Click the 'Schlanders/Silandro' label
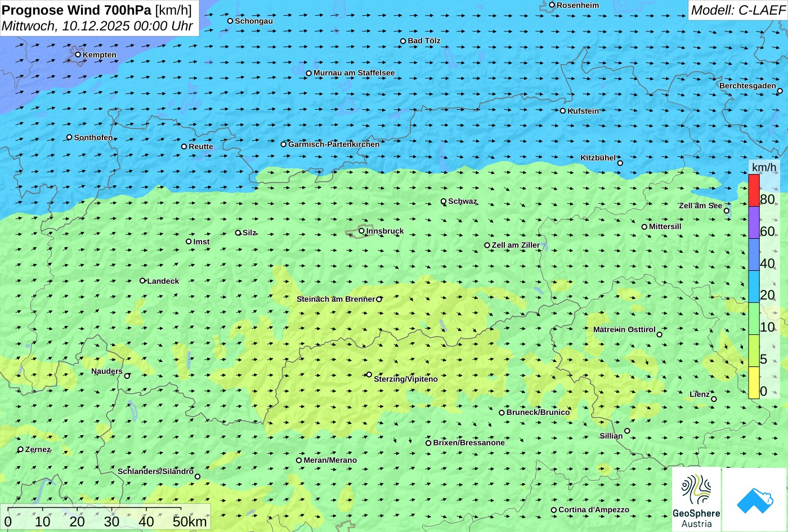Screen dimensions: 788x532 [155, 471]
